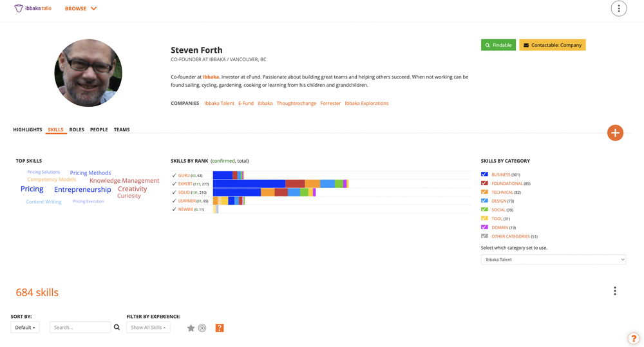Open the Thoughtexchange company link
644x347 pixels.
tap(296, 103)
